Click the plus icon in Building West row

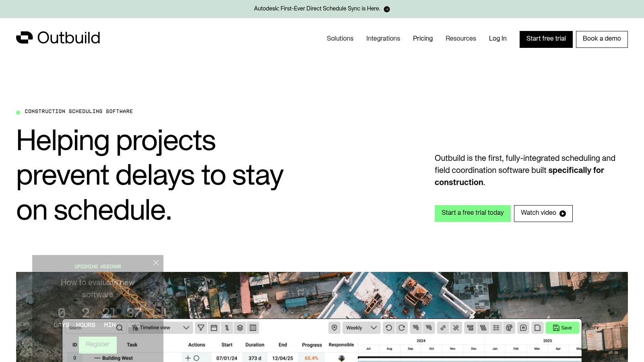coord(188,358)
